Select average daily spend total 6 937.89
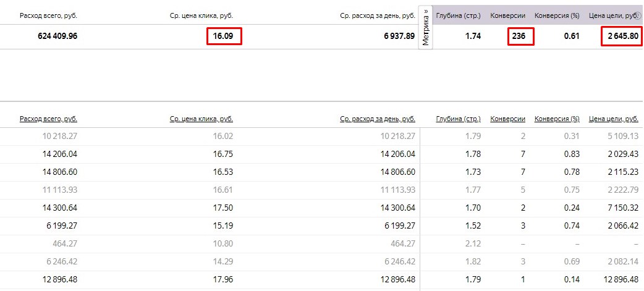644x291 pixels. pos(400,36)
